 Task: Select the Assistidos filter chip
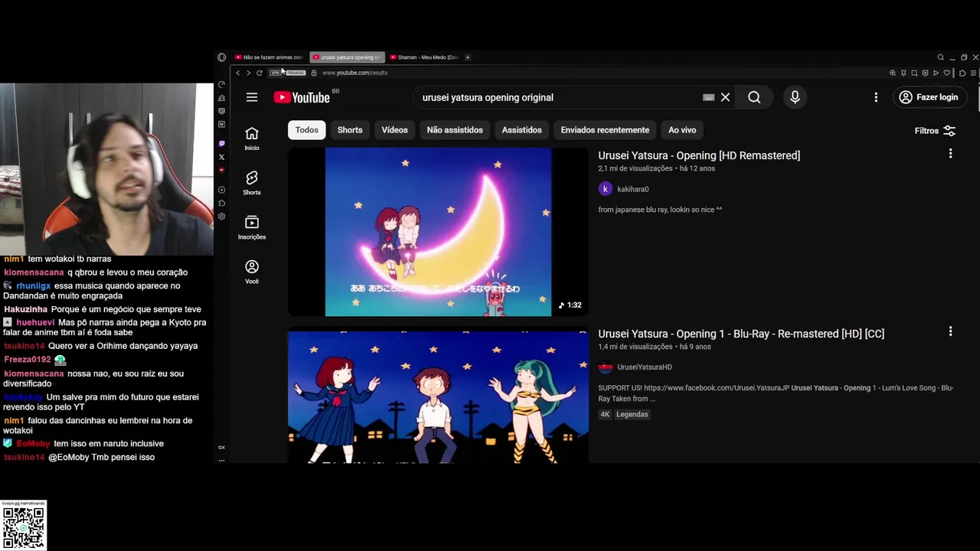[x=521, y=130]
